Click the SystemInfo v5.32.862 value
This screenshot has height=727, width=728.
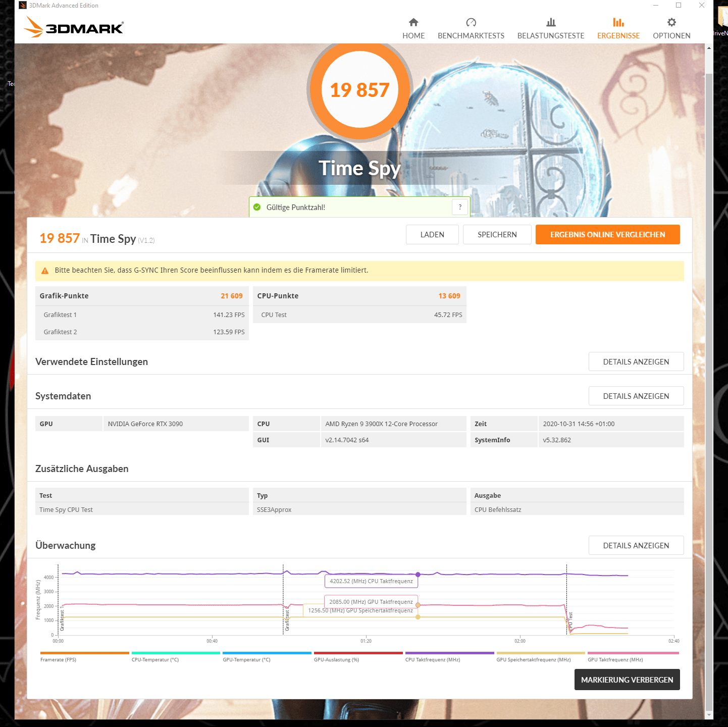click(611, 440)
